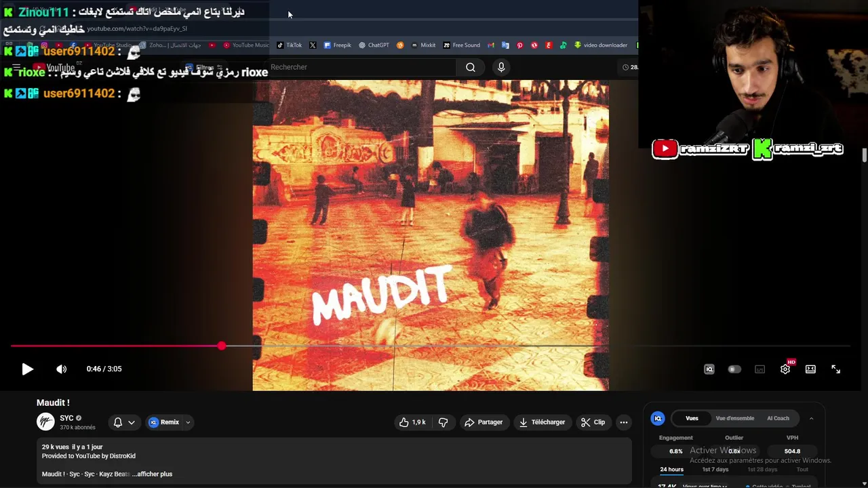Open the three-dot more actions menu

(624, 422)
